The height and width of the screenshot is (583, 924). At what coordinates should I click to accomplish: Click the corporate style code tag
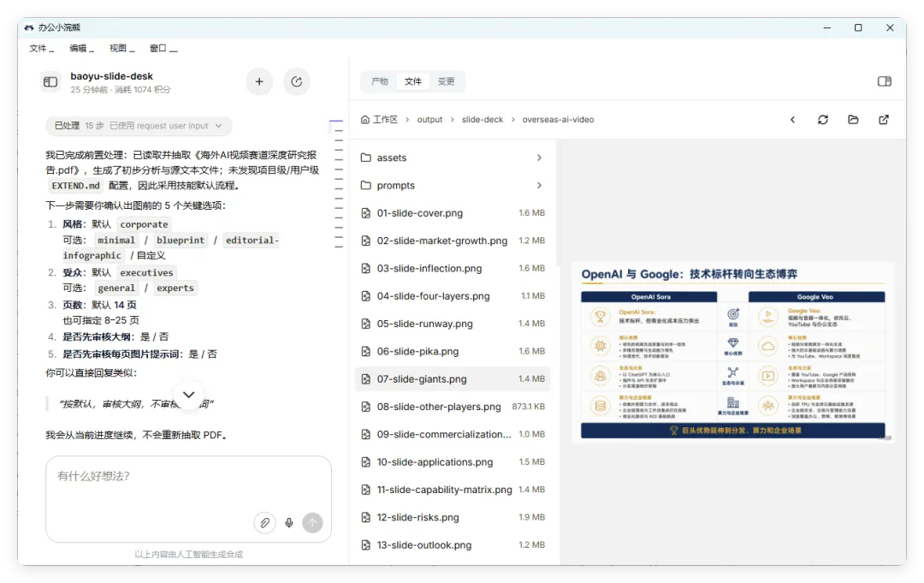pos(145,224)
